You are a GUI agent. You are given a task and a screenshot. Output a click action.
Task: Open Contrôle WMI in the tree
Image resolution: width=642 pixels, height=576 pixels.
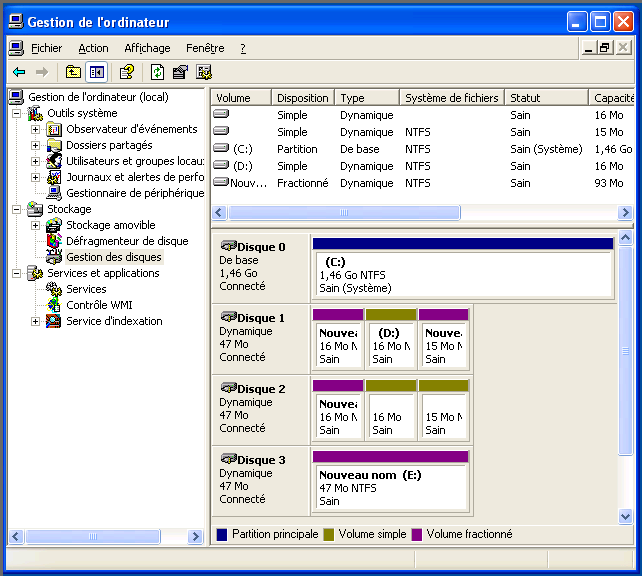pos(99,305)
